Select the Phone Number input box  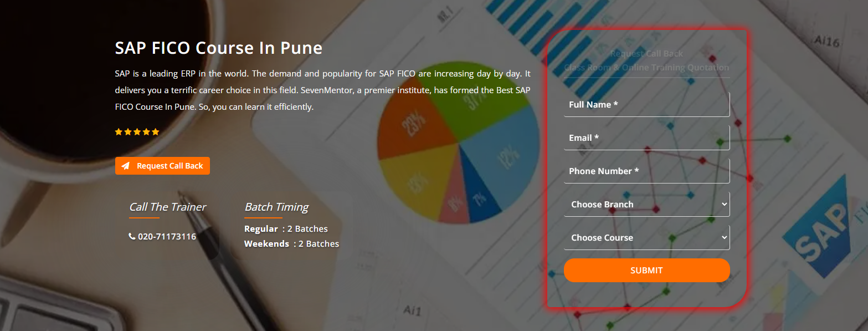click(x=646, y=171)
